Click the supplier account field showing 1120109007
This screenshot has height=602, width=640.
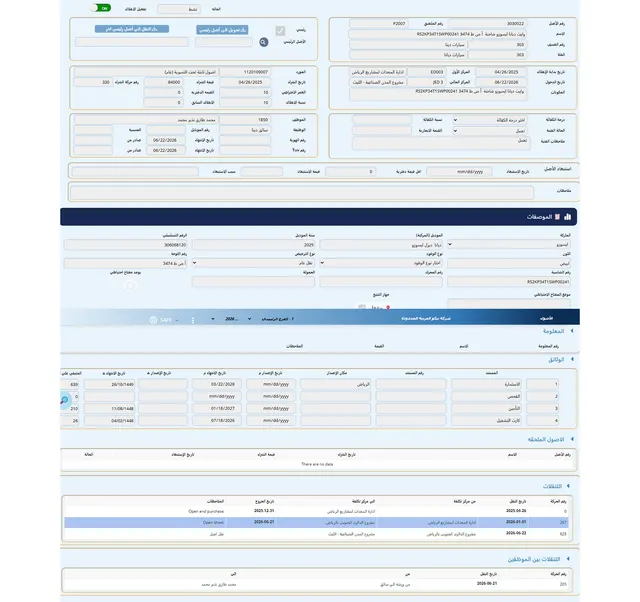point(245,72)
